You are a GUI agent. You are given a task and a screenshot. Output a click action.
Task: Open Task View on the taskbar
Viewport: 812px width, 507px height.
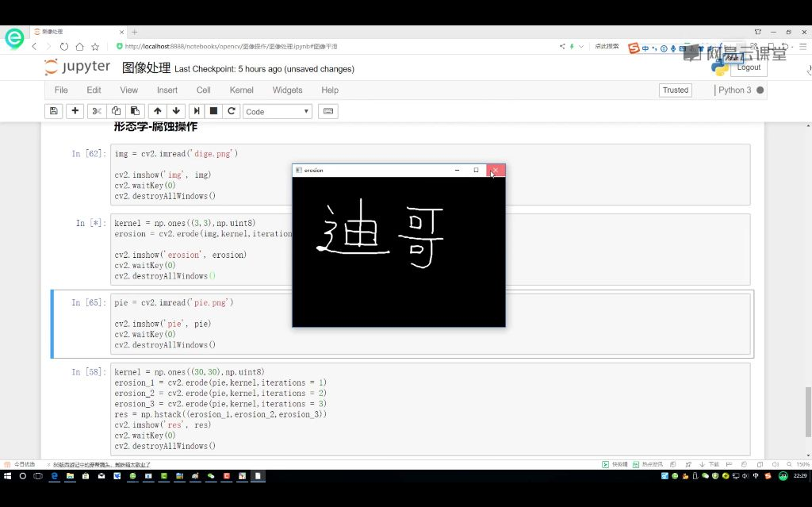click(x=38, y=476)
